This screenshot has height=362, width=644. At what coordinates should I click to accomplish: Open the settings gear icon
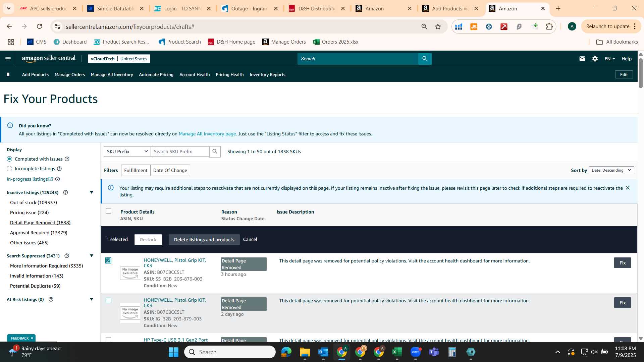point(595,59)
